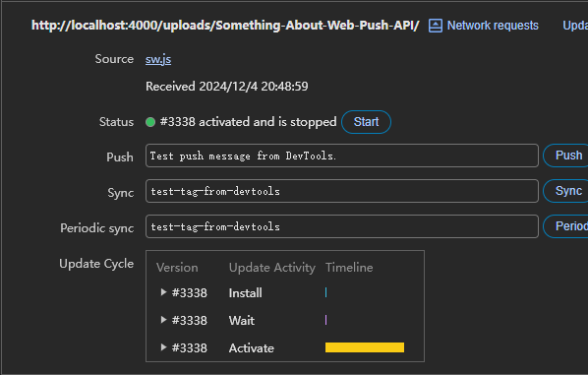Focus the Periodic sync tag field
588x375 pixels.
coord(342,226)
